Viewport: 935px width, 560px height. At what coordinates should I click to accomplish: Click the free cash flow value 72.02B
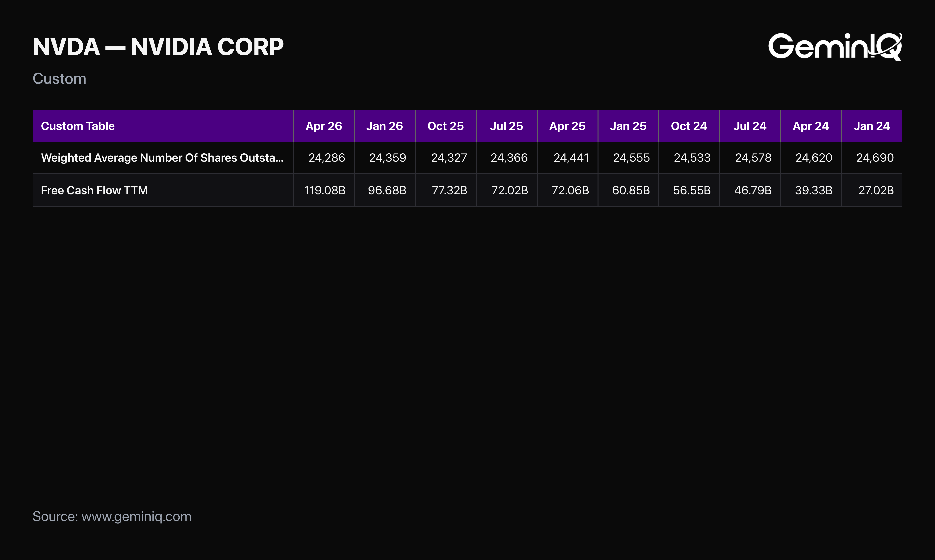point(510,190)
